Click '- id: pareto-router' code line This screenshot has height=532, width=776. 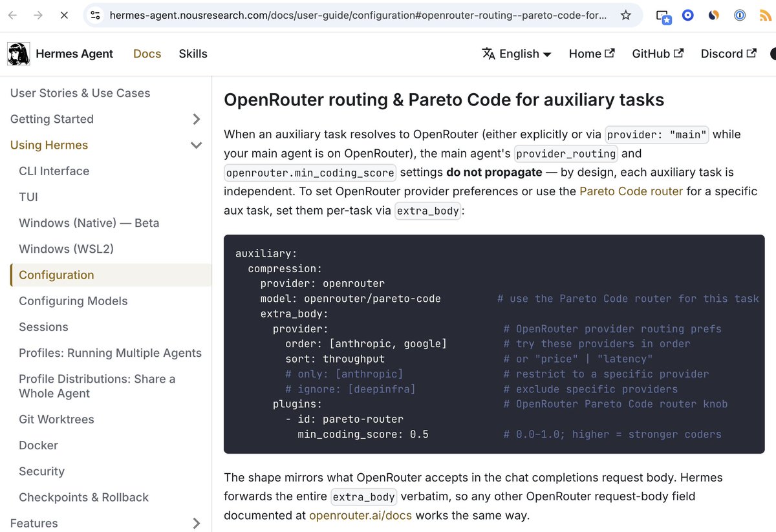(344, 419)
